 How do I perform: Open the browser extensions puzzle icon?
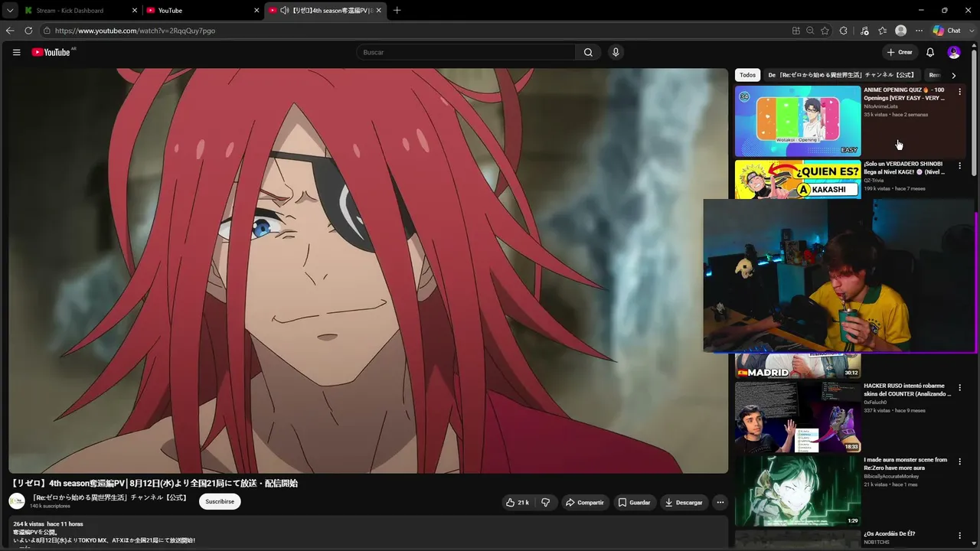(x=843, y=31)
